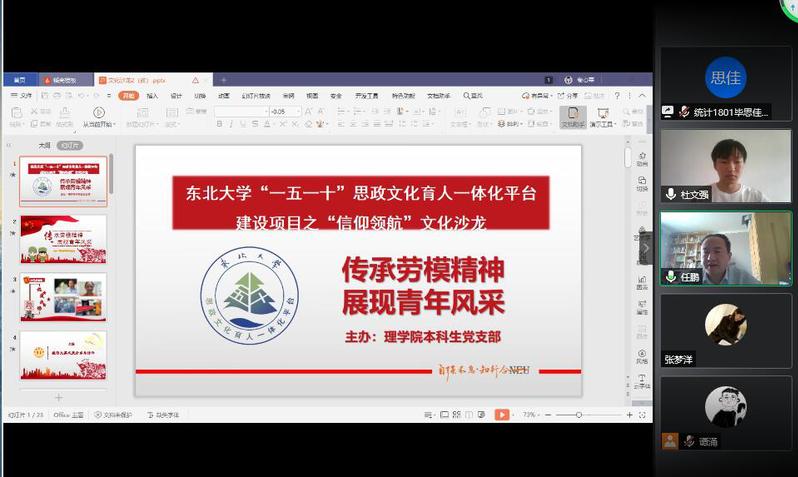
Task: Click the Bold formatting icon
Action: (x=218, y=125)
